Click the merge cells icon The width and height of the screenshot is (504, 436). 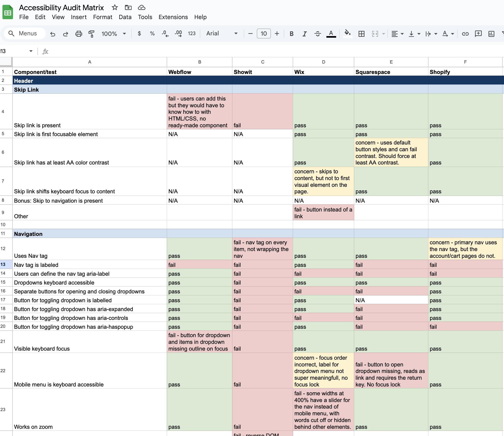click(x=375, y=34)
